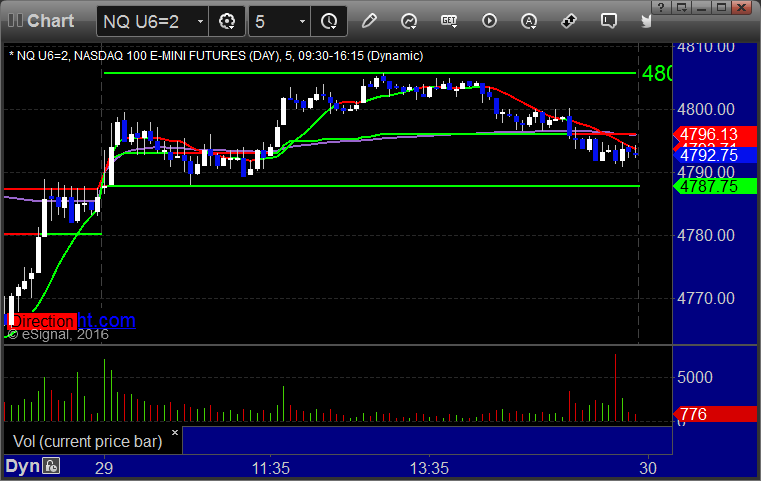Click the 4770.00 price axis label

click(706, 298)
